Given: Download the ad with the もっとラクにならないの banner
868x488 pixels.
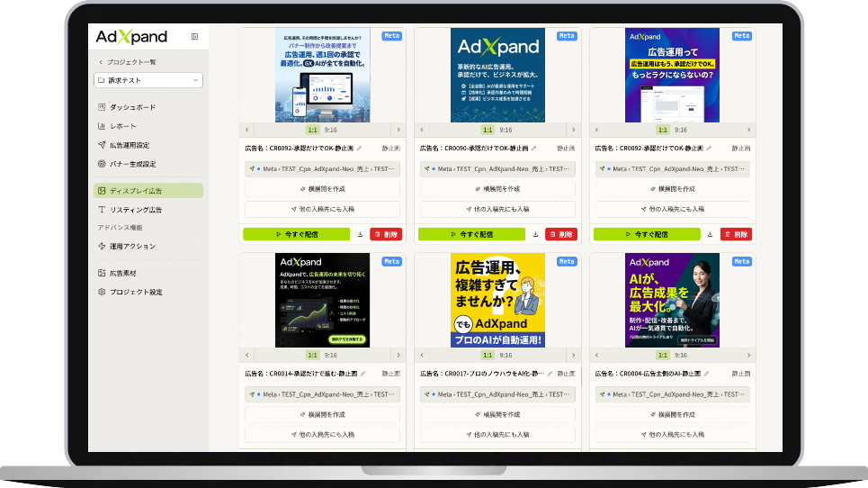Looking at the screenshot, I should 711,234.
